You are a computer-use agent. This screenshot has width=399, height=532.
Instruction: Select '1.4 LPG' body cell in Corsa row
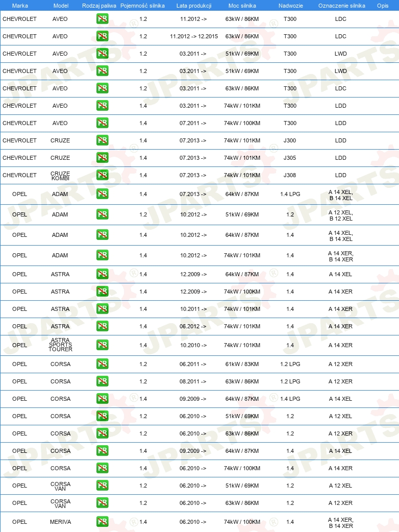point(290,399)
